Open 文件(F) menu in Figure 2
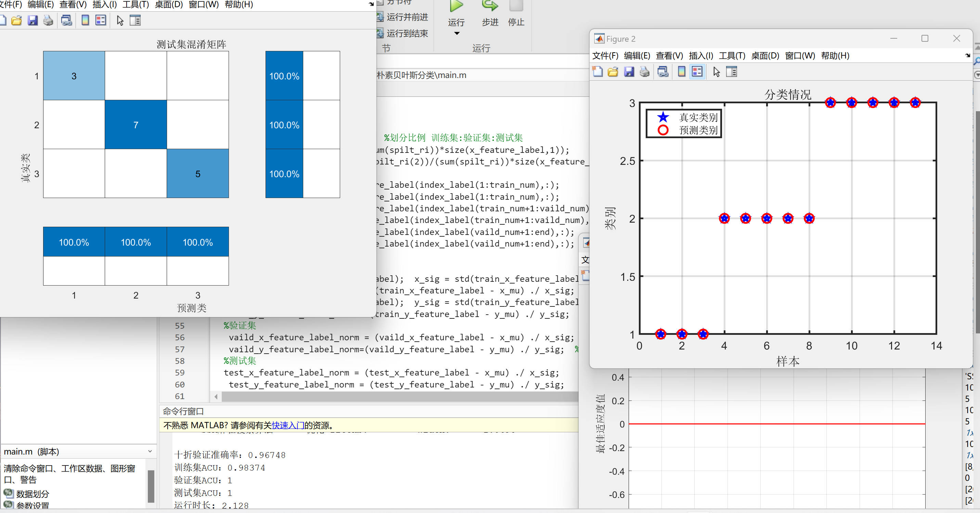 [605, 55]
